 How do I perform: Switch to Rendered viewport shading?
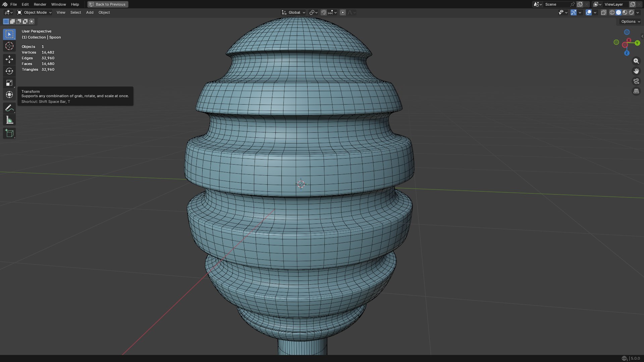(631, 12)
